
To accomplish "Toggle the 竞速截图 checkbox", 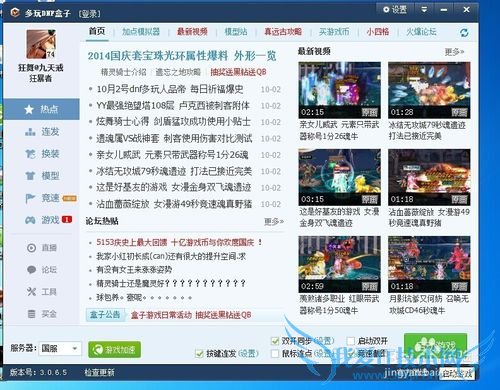I will pos(351,353).
